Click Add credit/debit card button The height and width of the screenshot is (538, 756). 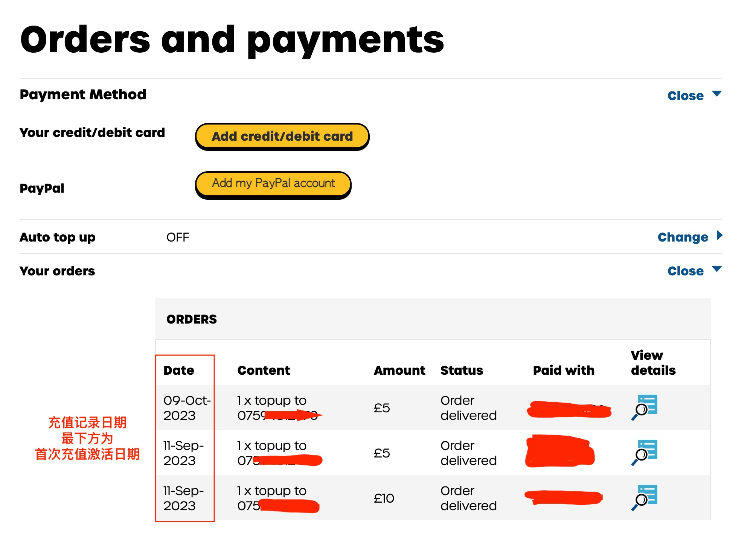[282, 136]
